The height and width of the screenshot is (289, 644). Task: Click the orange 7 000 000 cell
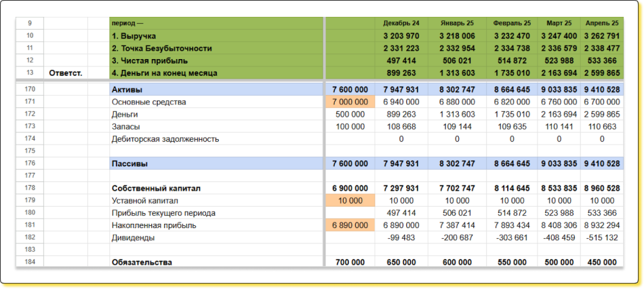pyautogui.click(x=350, y=102)
